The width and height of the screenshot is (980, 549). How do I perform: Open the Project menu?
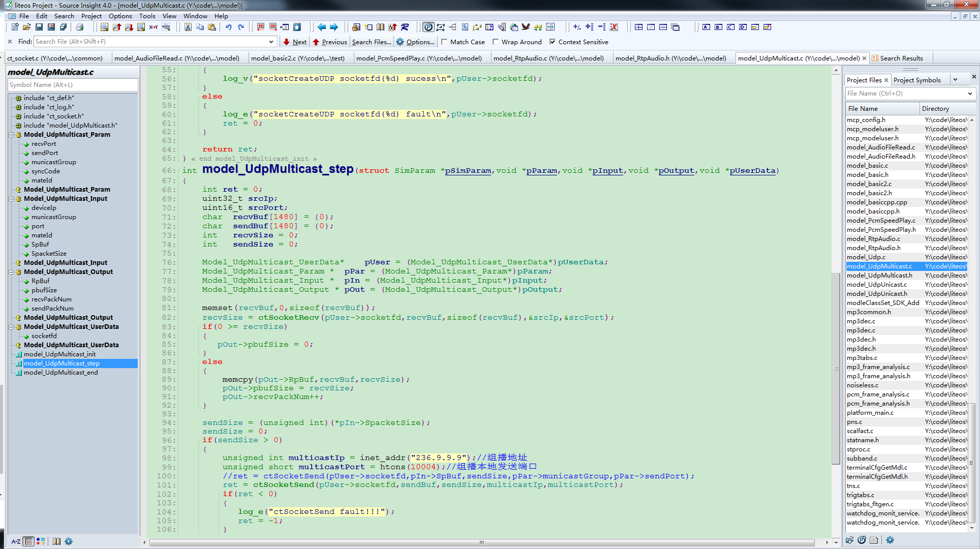coord(91,16)
